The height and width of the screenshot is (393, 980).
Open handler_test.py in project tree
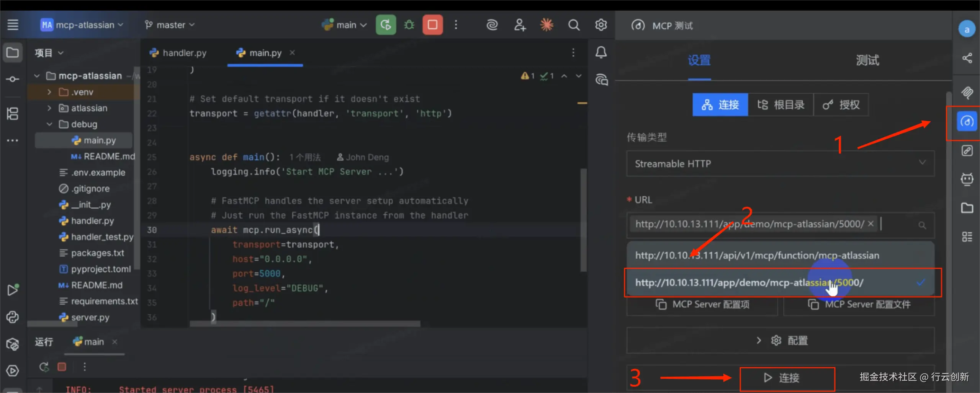tap(96, 237)
